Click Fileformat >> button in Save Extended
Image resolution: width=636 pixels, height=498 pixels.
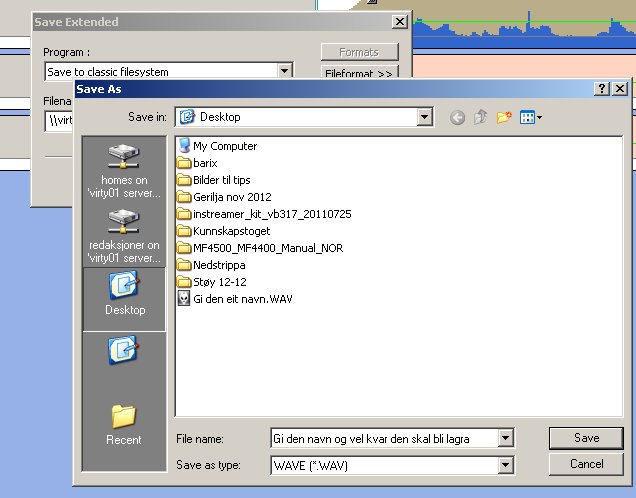click(x=359, y=73)
